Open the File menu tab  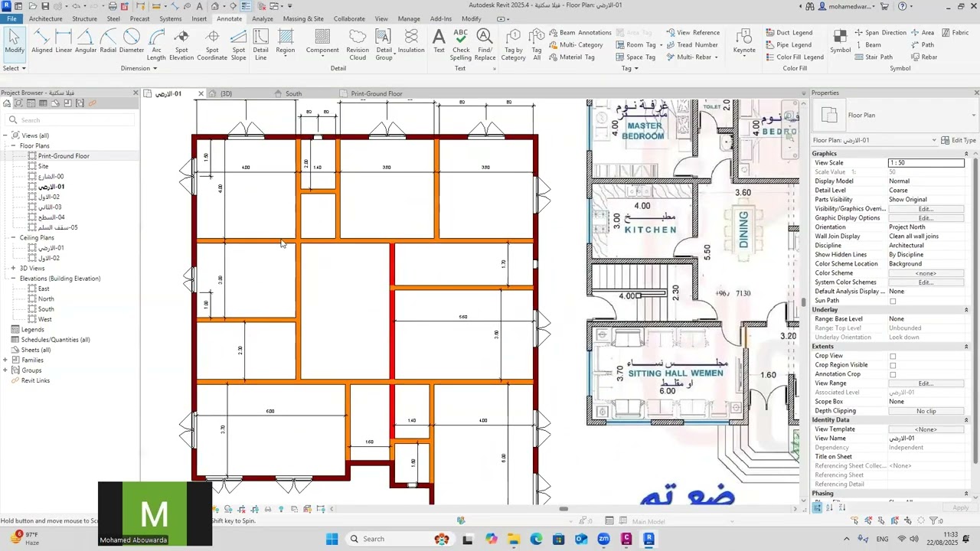tap(11, 18)
